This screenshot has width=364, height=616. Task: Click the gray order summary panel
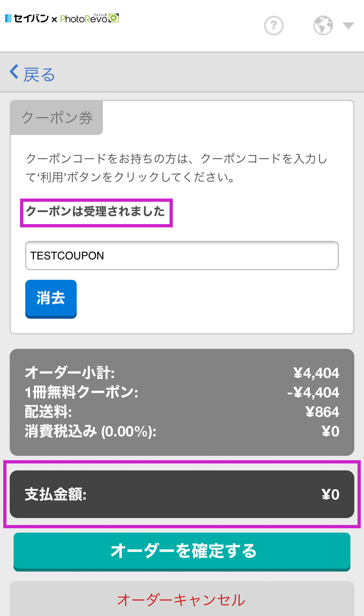click(x=182, y=402)
